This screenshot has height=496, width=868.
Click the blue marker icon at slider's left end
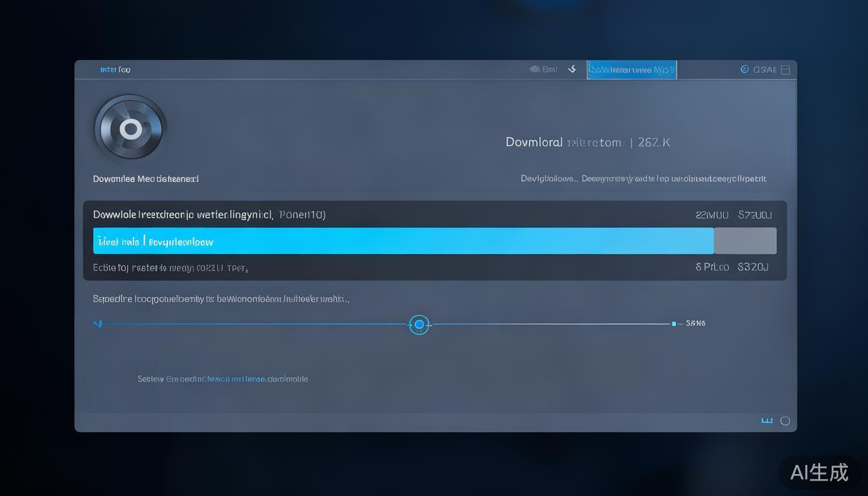(98, 324)
